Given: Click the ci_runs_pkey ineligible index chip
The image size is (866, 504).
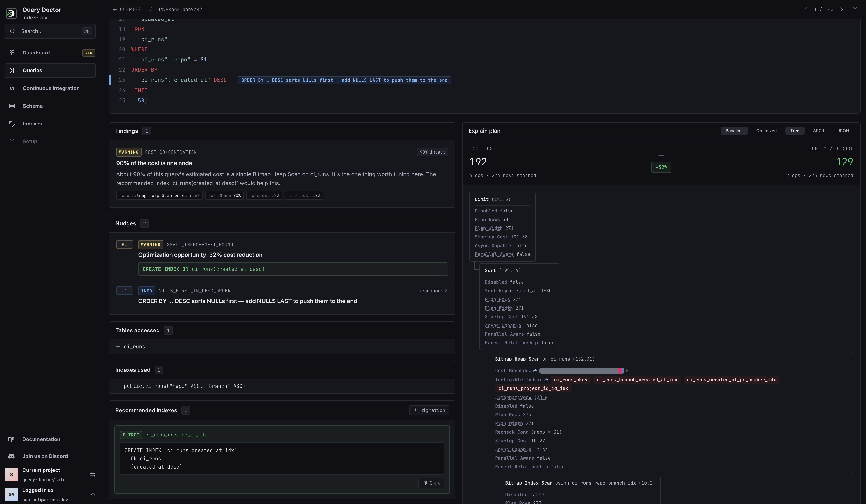Looking at the screenshot, I should click(x=571, y=380).
